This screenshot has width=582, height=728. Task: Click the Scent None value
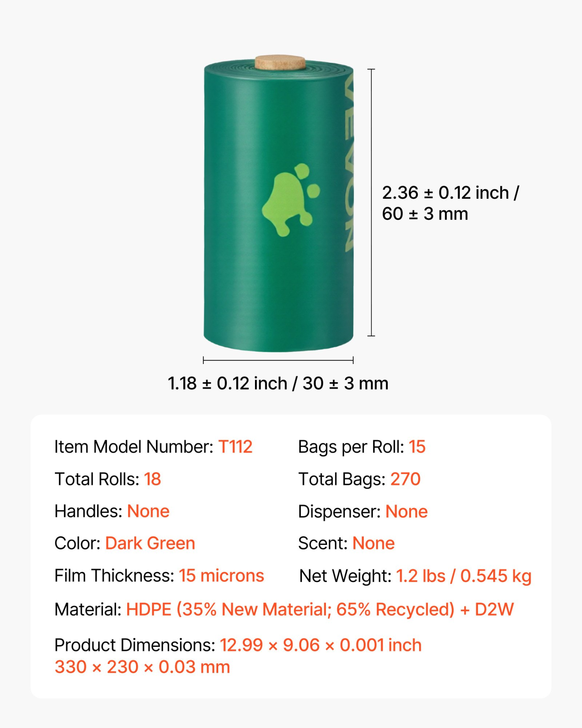[373, 543]
